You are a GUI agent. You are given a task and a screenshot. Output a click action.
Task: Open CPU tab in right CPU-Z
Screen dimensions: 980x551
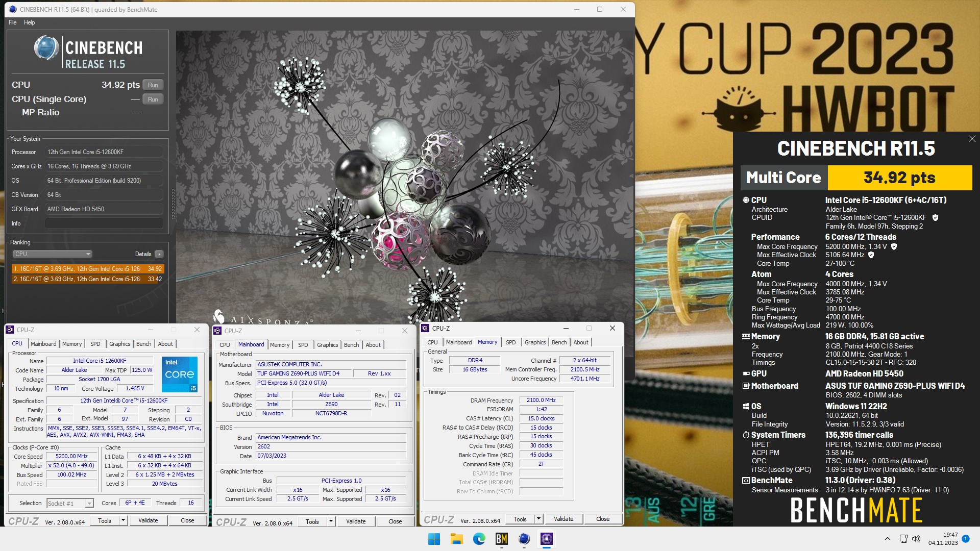[432, 342]
